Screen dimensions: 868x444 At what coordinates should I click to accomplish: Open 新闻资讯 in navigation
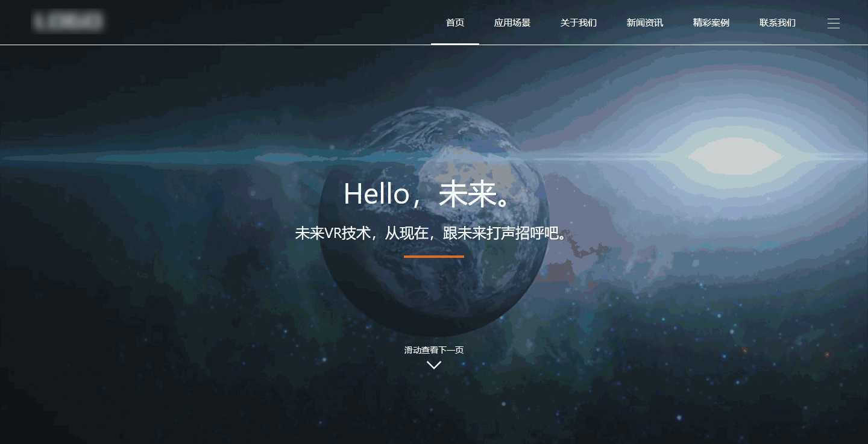pyautogui.click(x=645, y=23)
